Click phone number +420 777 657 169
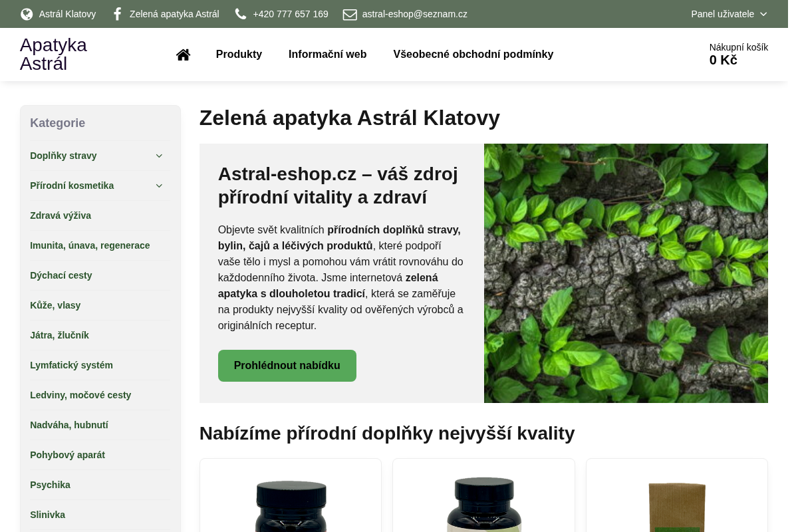Viewport: 798px width, 532px height. point(291,14)
